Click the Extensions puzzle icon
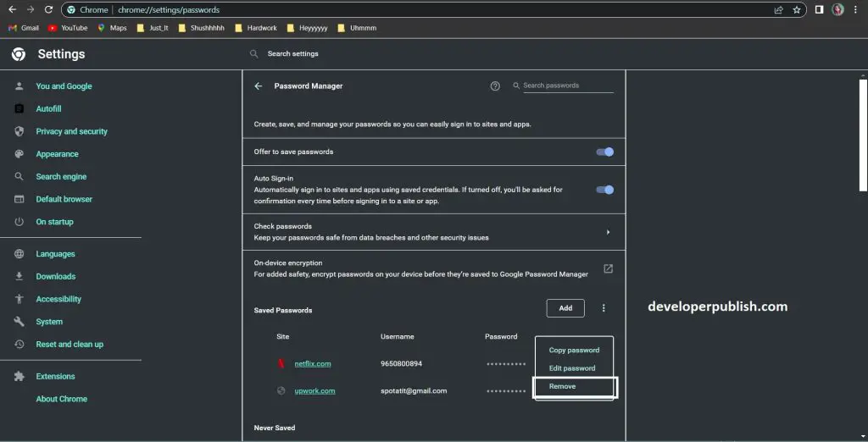868x442 pixels. (19, 376)
